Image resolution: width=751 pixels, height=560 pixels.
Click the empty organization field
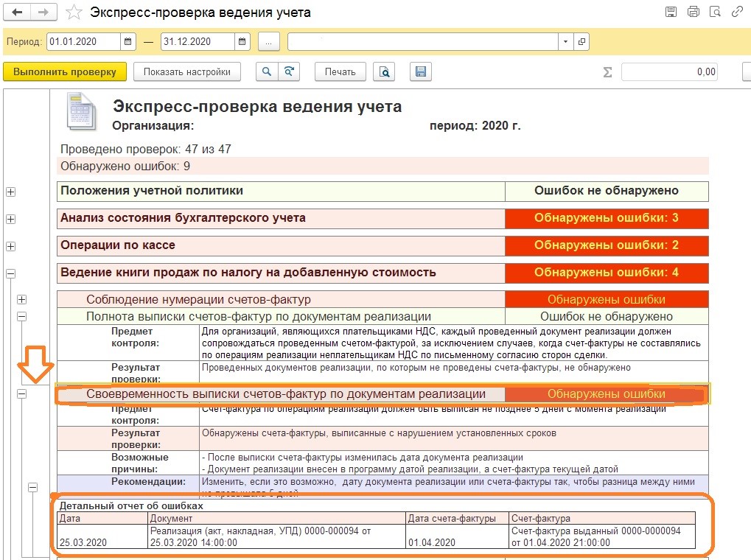point(423,42)
